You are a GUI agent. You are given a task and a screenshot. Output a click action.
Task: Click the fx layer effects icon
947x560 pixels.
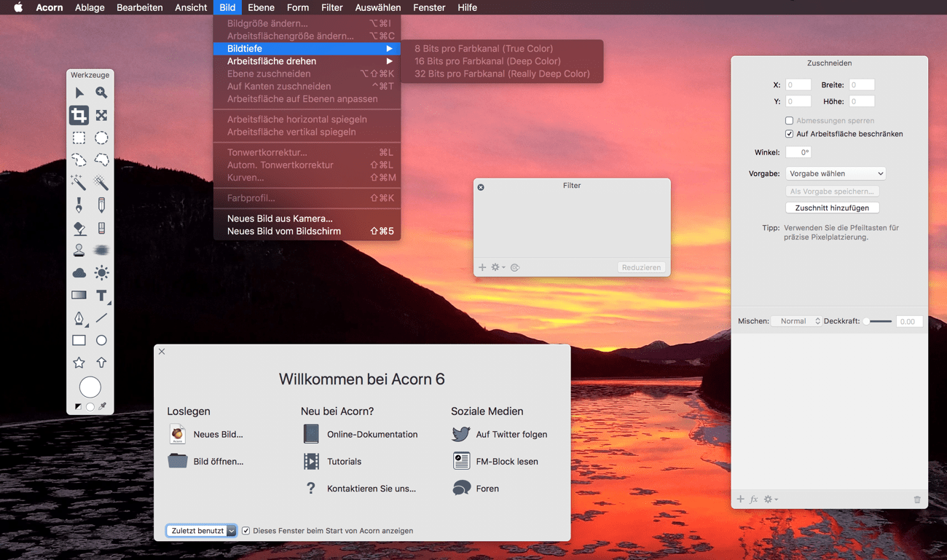(x=754, y=500)
